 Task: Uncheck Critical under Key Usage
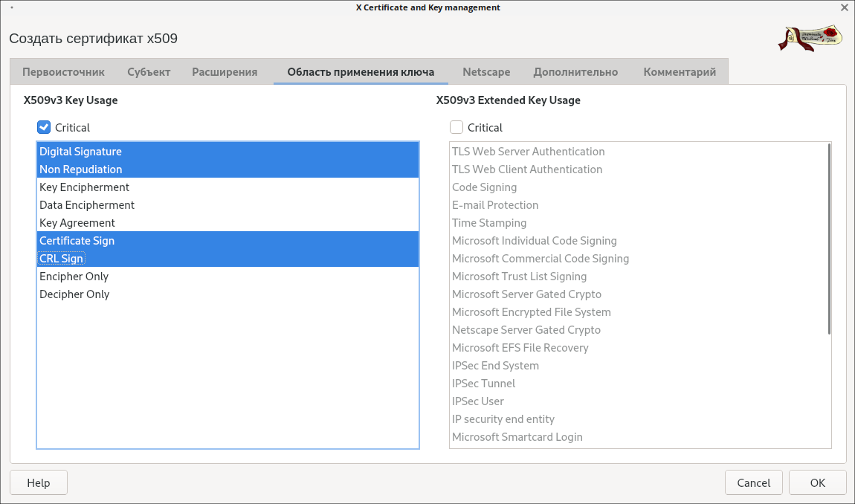44,127
